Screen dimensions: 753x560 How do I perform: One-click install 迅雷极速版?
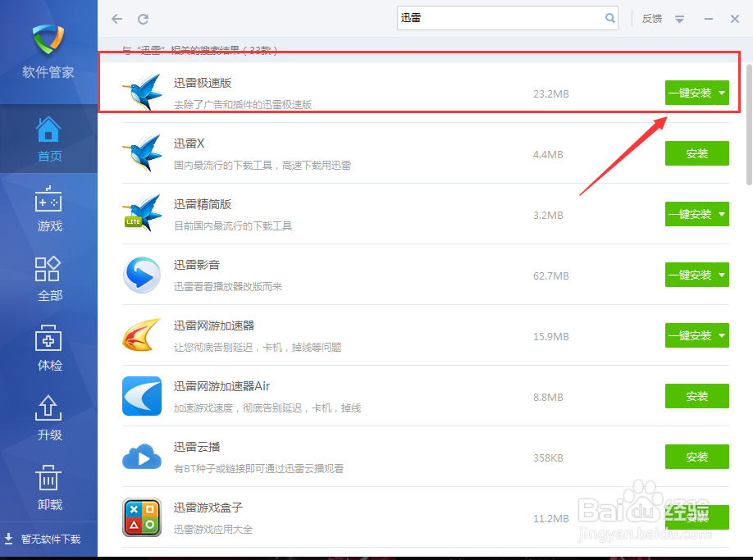[x=690, y=93]
